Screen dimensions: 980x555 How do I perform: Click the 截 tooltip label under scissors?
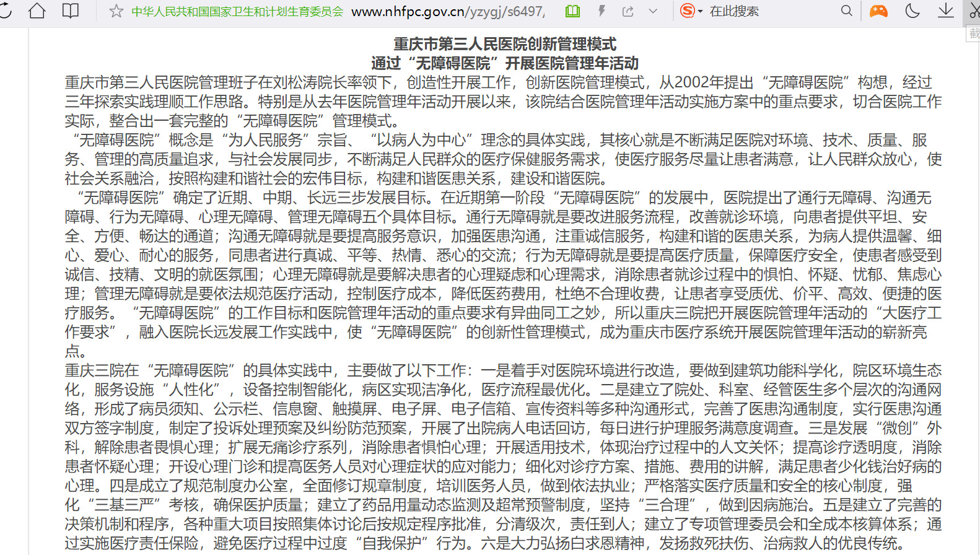(x=974, y=34)
